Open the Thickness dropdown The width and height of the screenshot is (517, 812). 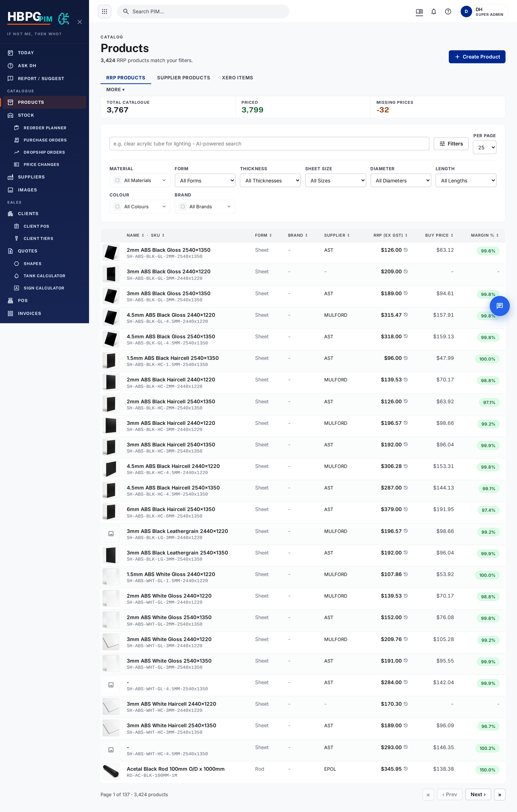[x=270, y=180]
